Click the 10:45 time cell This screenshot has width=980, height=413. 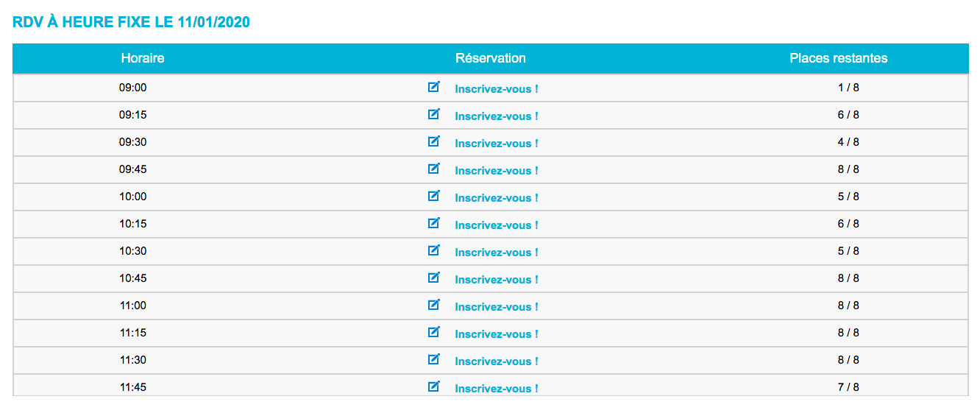pyautogui.click(x=133, y=278)
